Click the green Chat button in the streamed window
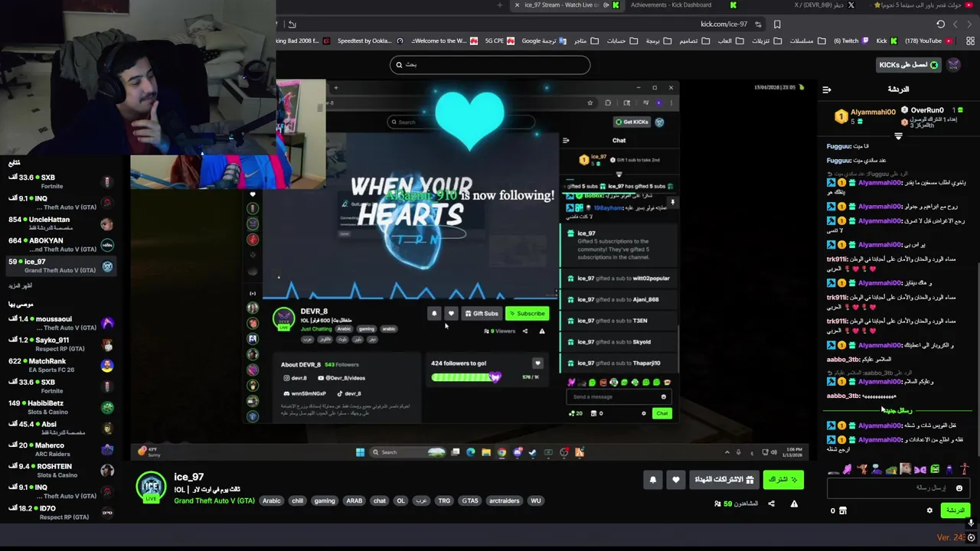Screen dimensions: 980x551 pos(661,413)
